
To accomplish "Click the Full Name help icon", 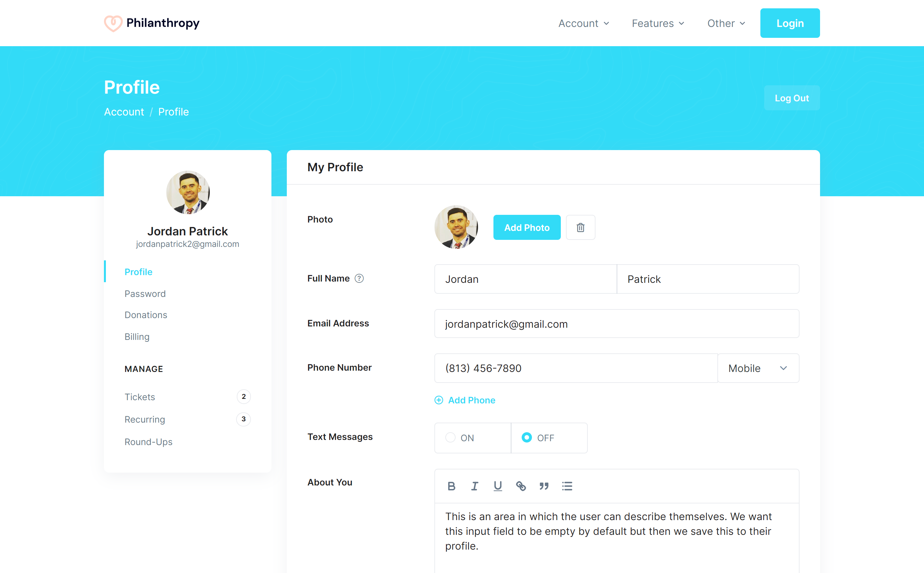I will (x=359, y=279).
